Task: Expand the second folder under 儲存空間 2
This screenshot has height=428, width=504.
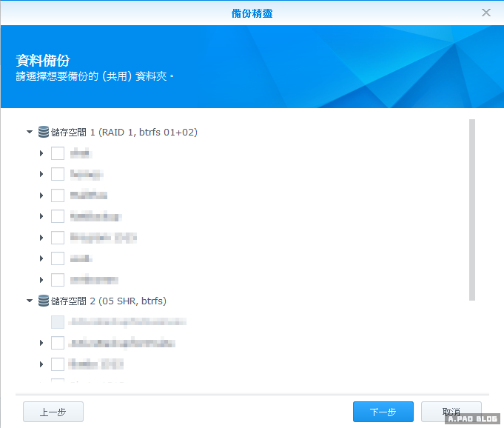Action: [x=42, y=344]
